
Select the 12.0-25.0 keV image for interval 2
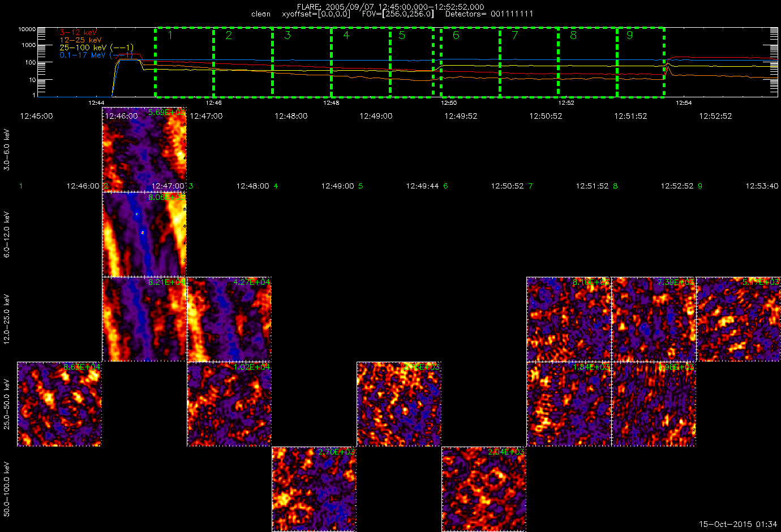144,319
